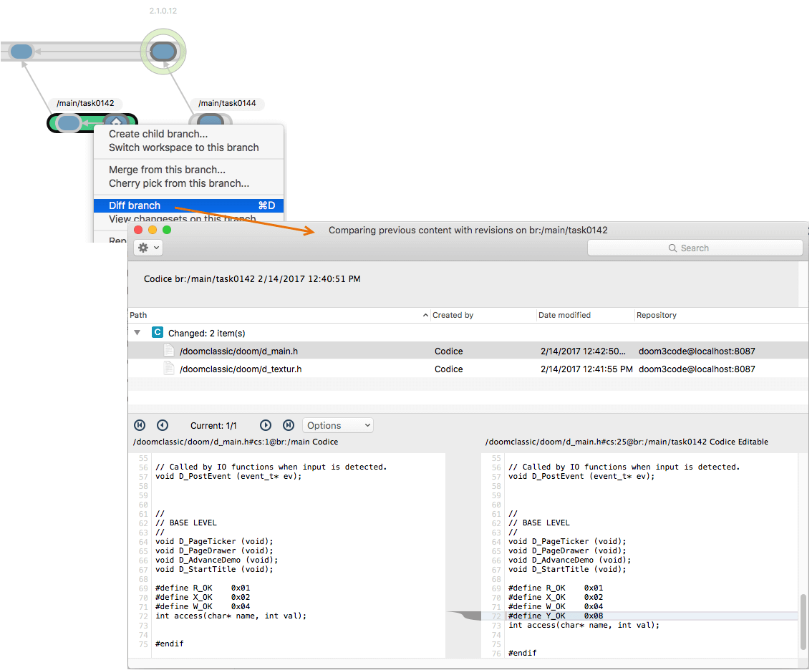
Task: Click the /main/task0144 branch label
Action: (x=227, y=103)
